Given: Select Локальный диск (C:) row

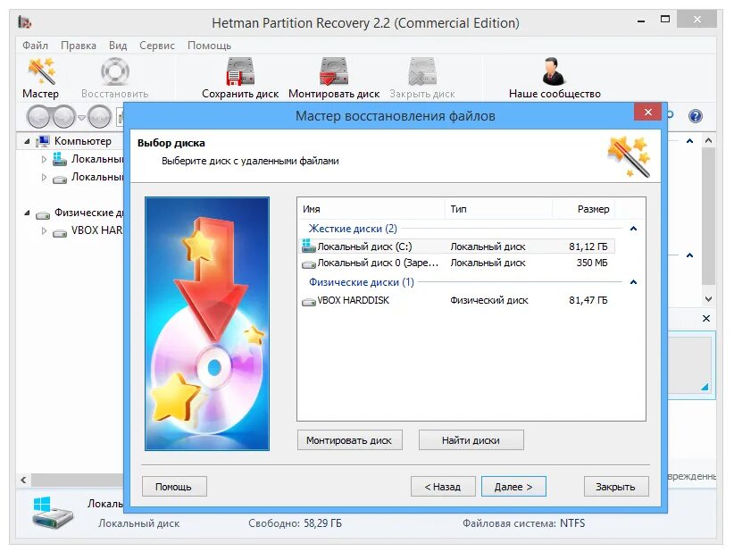Looking at the screenshot, I should pos(456,247).
